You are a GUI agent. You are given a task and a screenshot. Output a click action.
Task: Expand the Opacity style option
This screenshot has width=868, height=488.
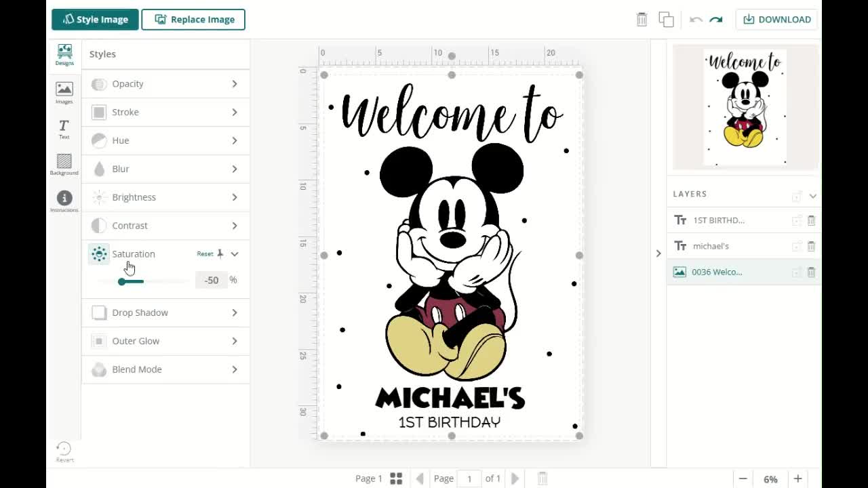165,84
